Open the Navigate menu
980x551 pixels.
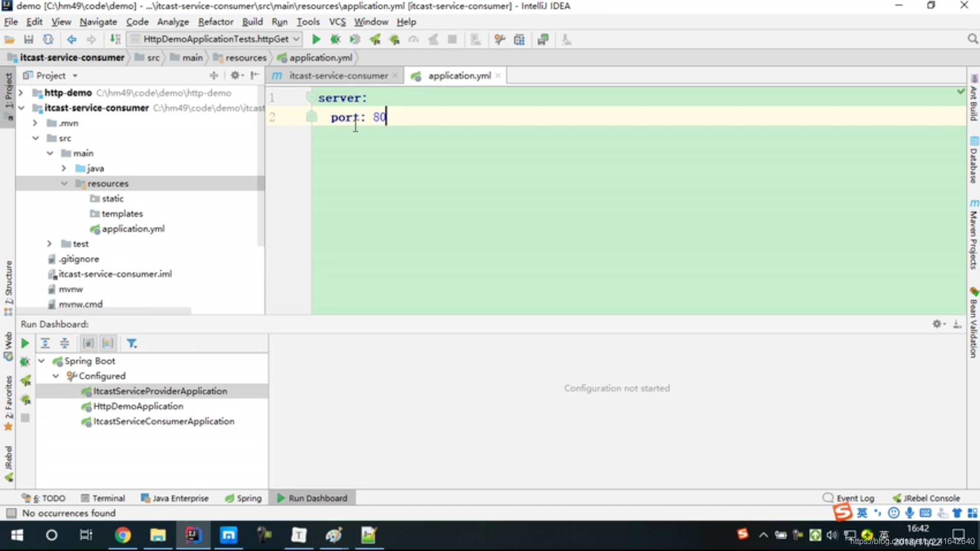(98, 22)
